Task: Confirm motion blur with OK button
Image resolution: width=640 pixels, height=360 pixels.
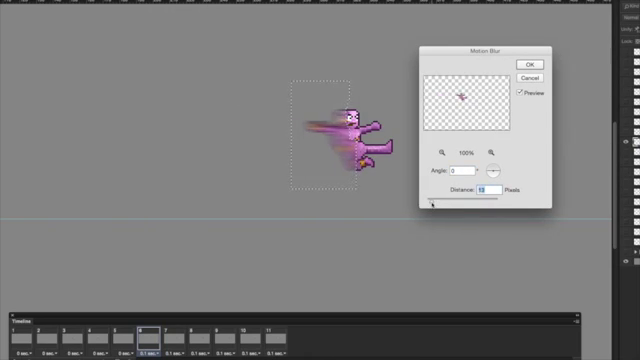Action: pos(530,64)
